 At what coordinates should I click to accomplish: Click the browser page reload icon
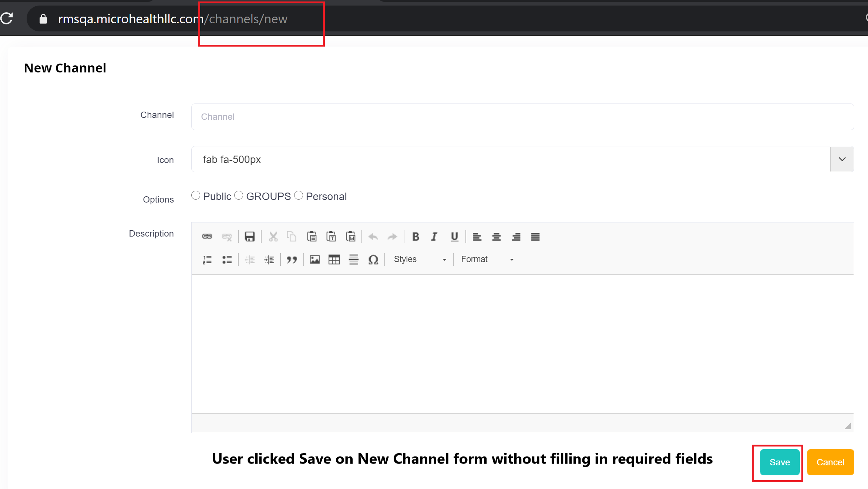coord(7,18)
